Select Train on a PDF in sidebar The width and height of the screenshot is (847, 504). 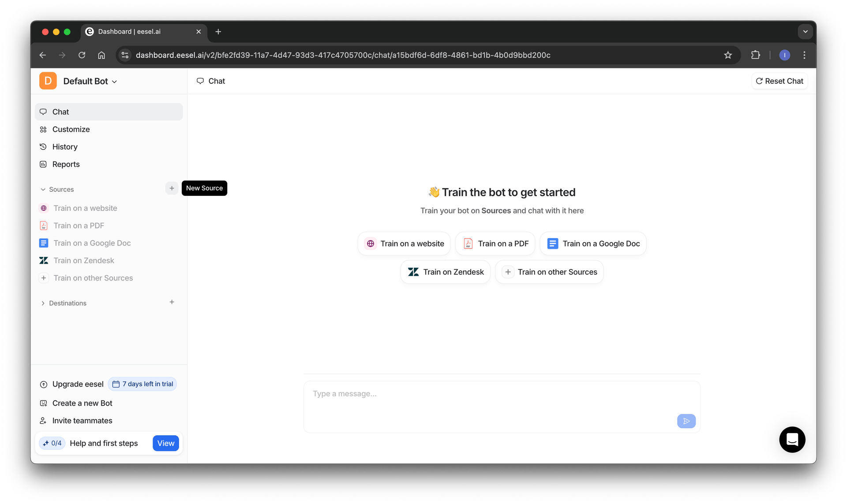(x=79, y=226)
